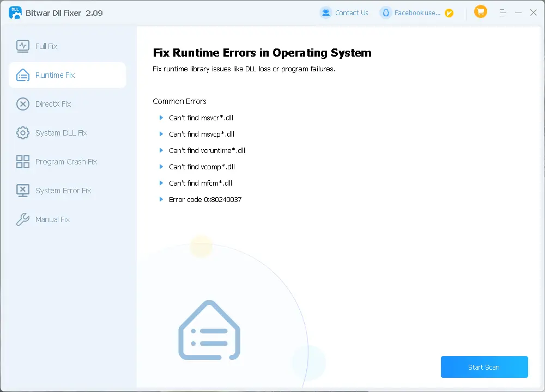Switch to the DirectX Fix tab

(x=53, y=104)
